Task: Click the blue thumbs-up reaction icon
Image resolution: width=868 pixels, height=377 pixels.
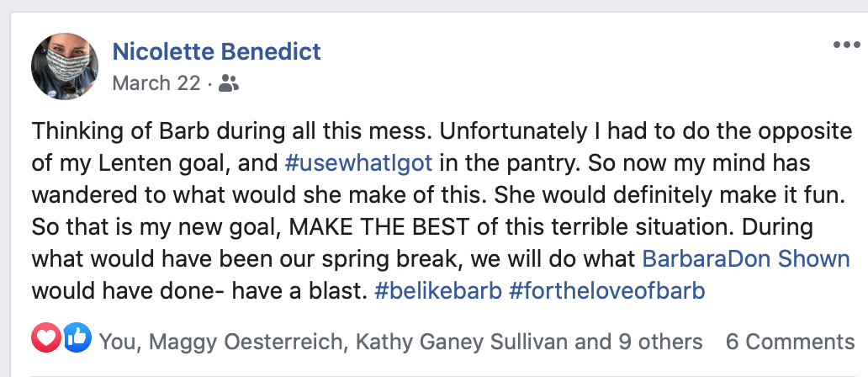Action: [x=76, y=340]
